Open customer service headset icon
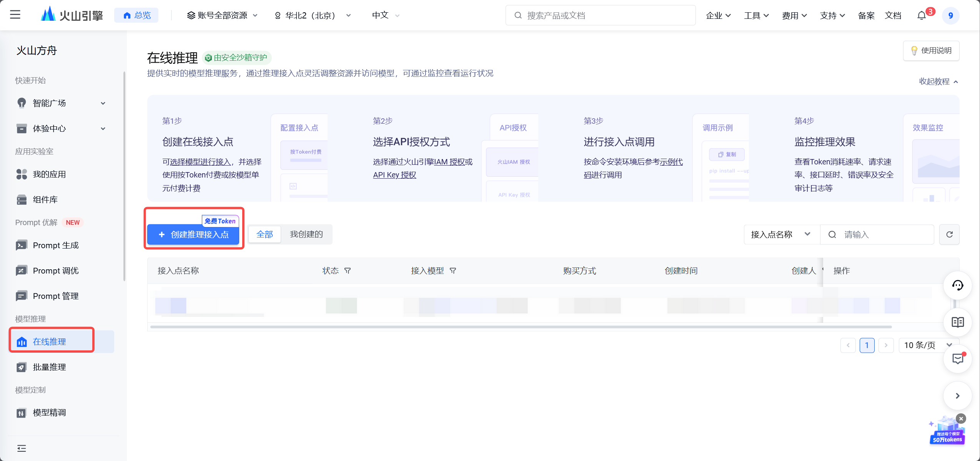Screen dimensions: 980x461 pos(957,285)
